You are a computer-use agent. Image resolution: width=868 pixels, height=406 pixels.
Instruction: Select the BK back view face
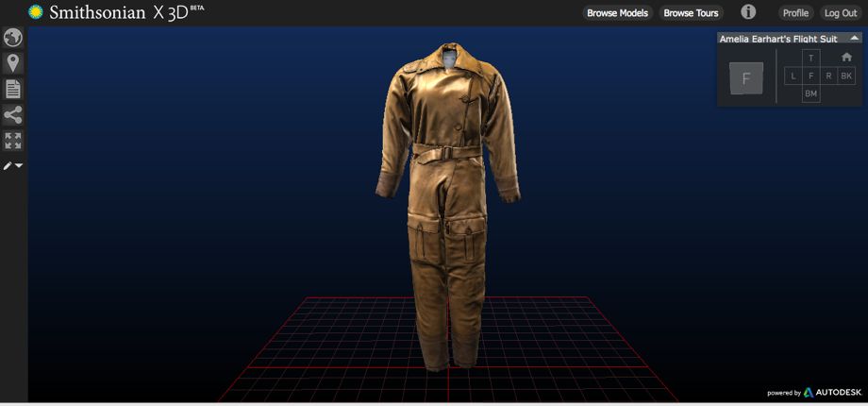tap(846, 76)
